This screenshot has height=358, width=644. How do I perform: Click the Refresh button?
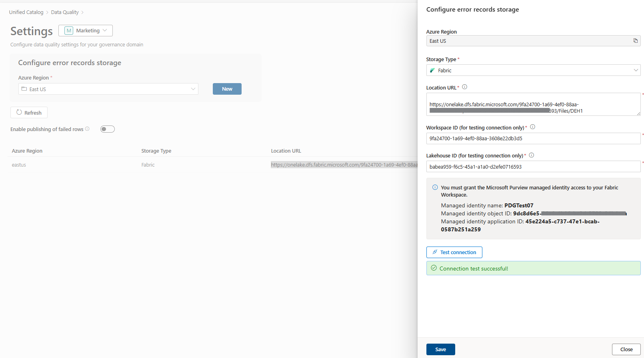click(29, 113)
